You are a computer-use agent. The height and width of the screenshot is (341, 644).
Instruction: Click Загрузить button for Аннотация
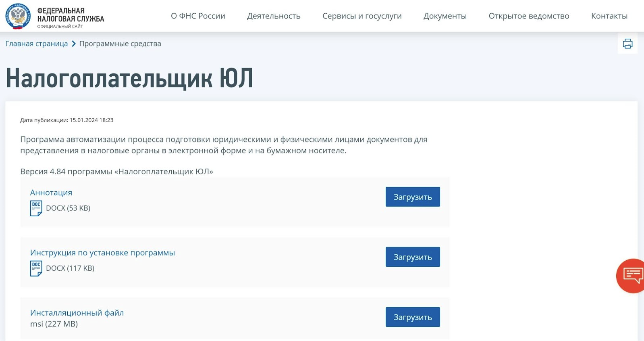click(413, 197)
